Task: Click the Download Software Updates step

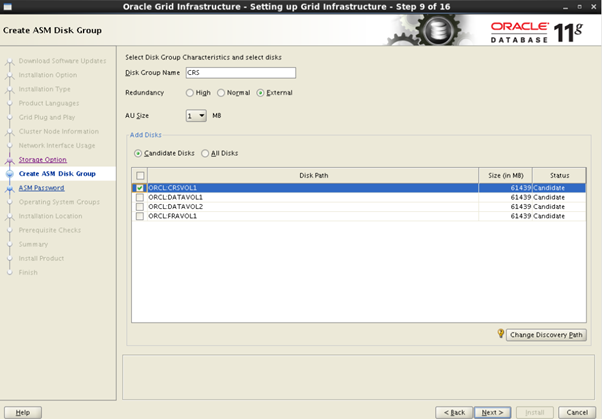Action: click(x=63, y=61)
